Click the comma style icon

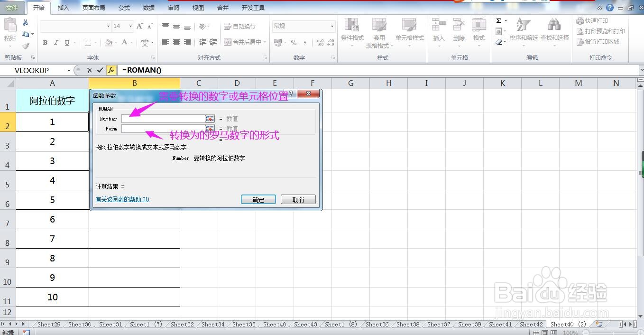305,43
